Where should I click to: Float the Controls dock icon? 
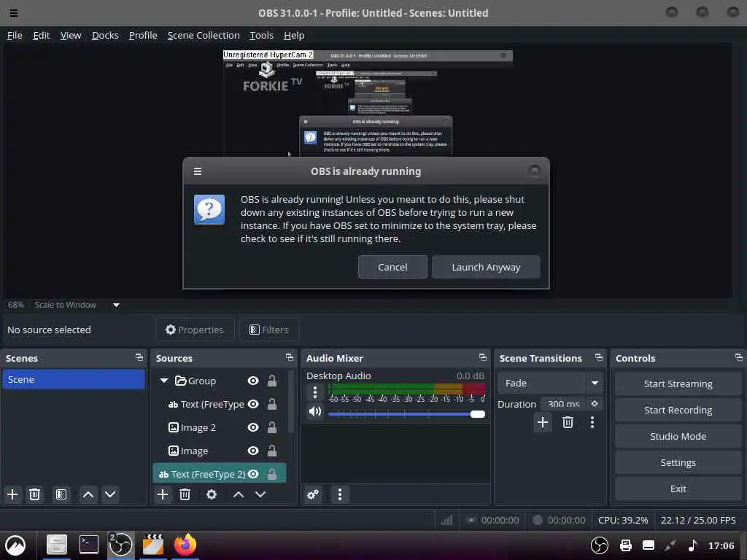[738, 357]
